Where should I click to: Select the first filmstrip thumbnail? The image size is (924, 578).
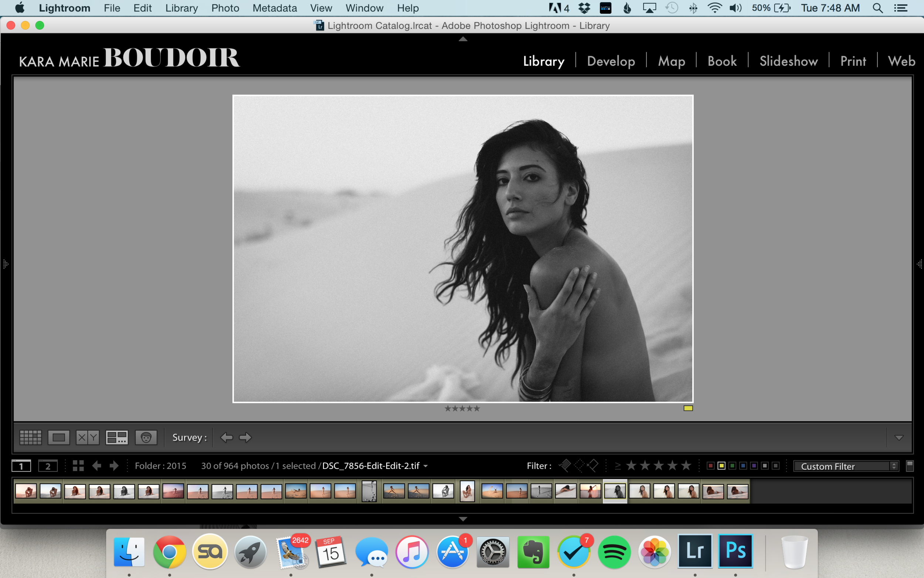tap(26, 491)
